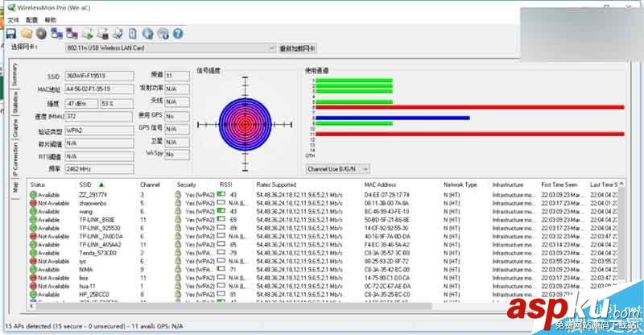Click the printer toolbar icon
The height and width of the screenshot is (335, 644).
pos(103,33)
